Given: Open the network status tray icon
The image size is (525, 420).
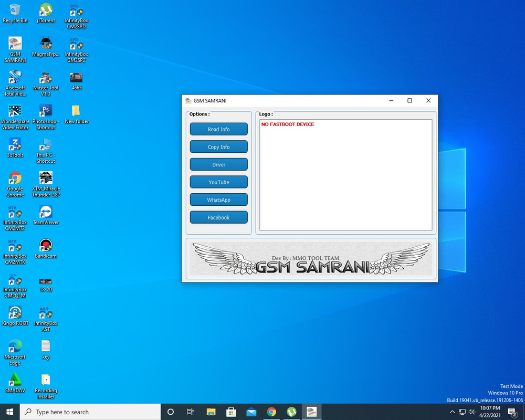Looking at the screenshot, I should (x=463, y=412).
